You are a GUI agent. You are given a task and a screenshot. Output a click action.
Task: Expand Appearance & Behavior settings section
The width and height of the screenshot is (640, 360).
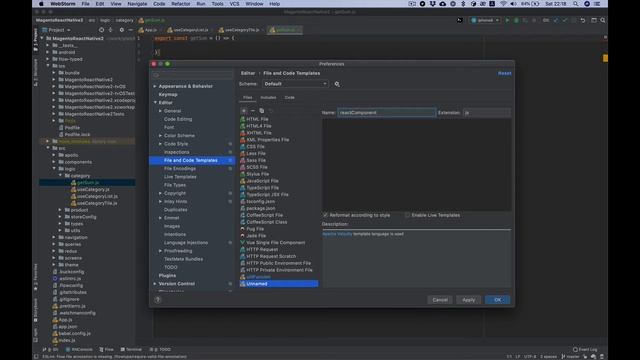[155, 86]
